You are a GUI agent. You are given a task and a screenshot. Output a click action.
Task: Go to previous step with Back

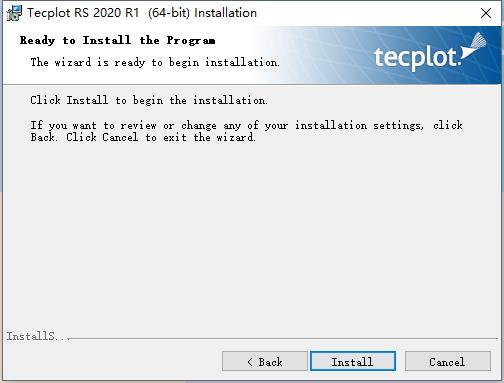click(x=265, y=361)
